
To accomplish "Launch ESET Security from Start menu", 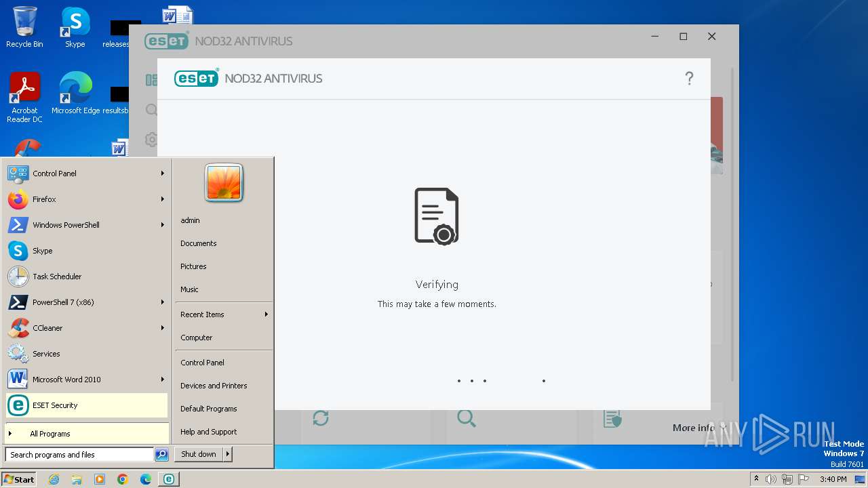I will click(87, 405).
